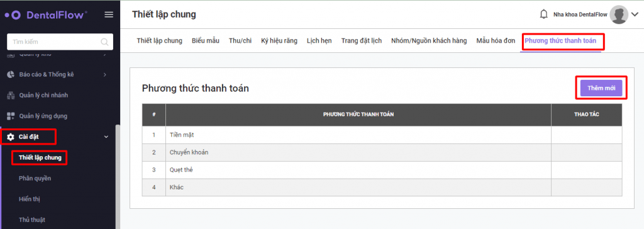Viewport: 644px width, 229px height.
Task: Click the search magnifier icon
Action: coord(105,42)
